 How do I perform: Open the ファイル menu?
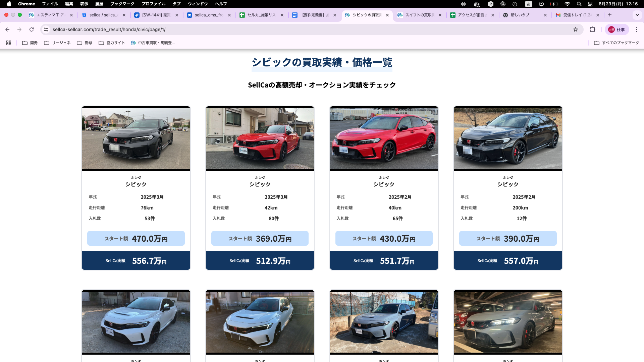tap(50, 4)
